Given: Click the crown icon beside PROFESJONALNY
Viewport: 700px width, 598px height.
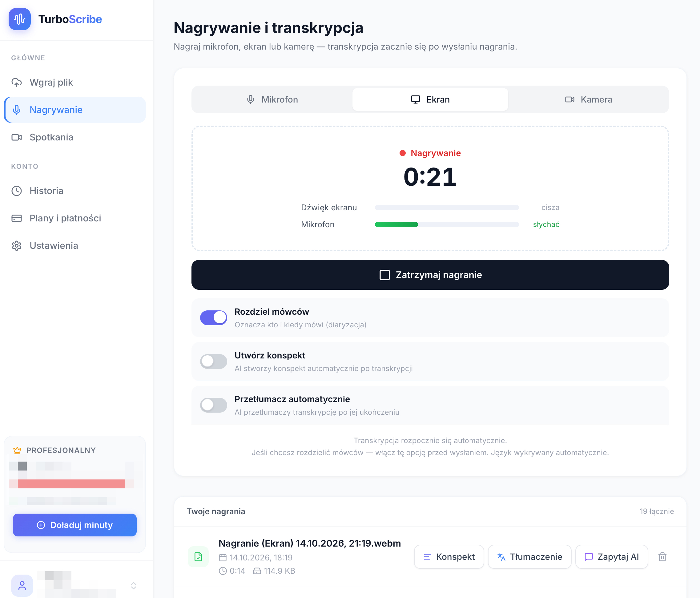Looking at the screenshot, I should pos(17,450).
